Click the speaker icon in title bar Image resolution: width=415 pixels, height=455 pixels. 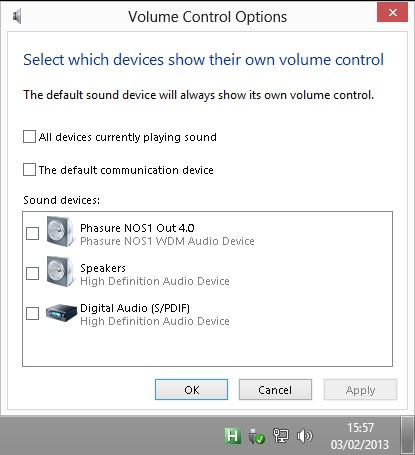click(x=17, y=16)
